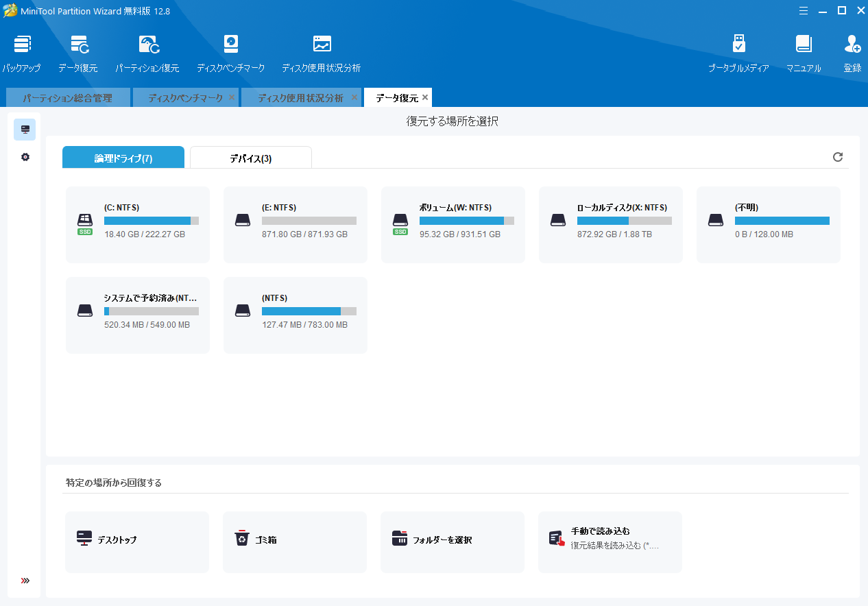868x606 pixels.
Task: Close the ディスクベンチマーク tab
Action: coord(232,98)
